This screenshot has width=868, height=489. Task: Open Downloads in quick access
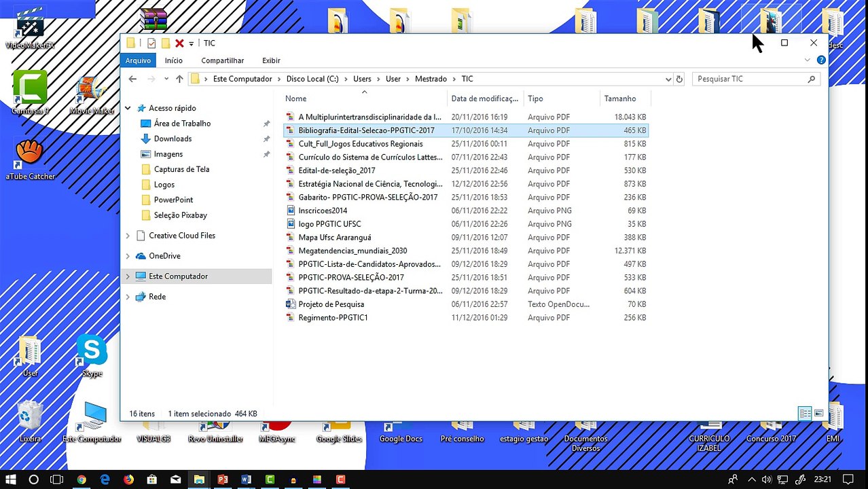pos(173,139)
